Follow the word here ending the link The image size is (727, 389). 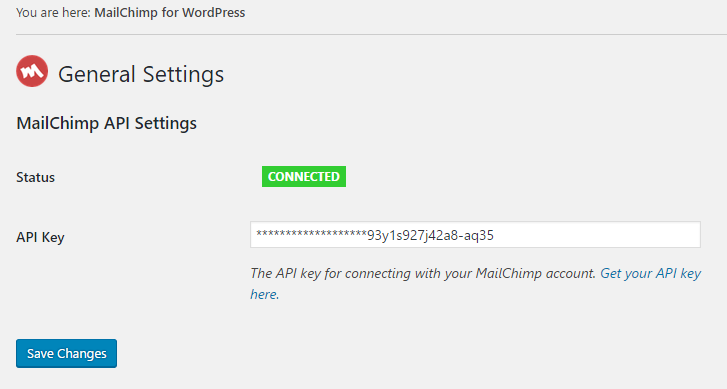click(x=263, y=294)
